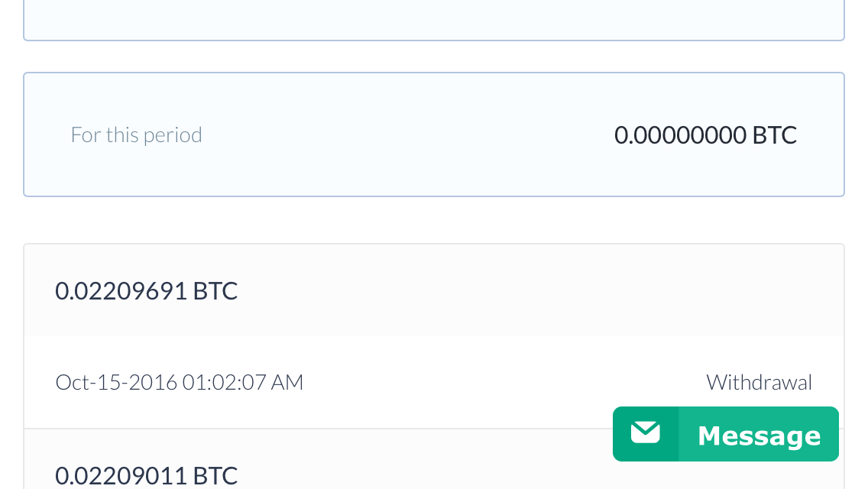This screenshot has height=489, width=868.
Task: Click the Message text on chat widget
Action: [759, 436]
